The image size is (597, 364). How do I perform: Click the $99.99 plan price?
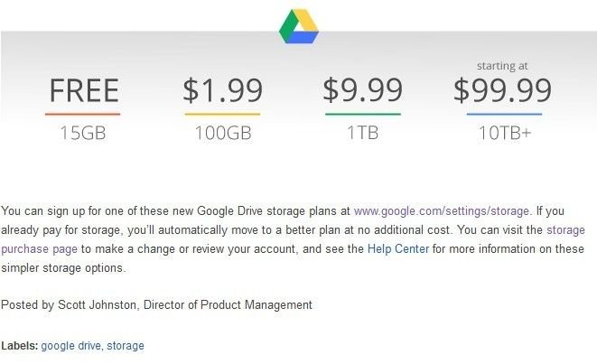502,90
